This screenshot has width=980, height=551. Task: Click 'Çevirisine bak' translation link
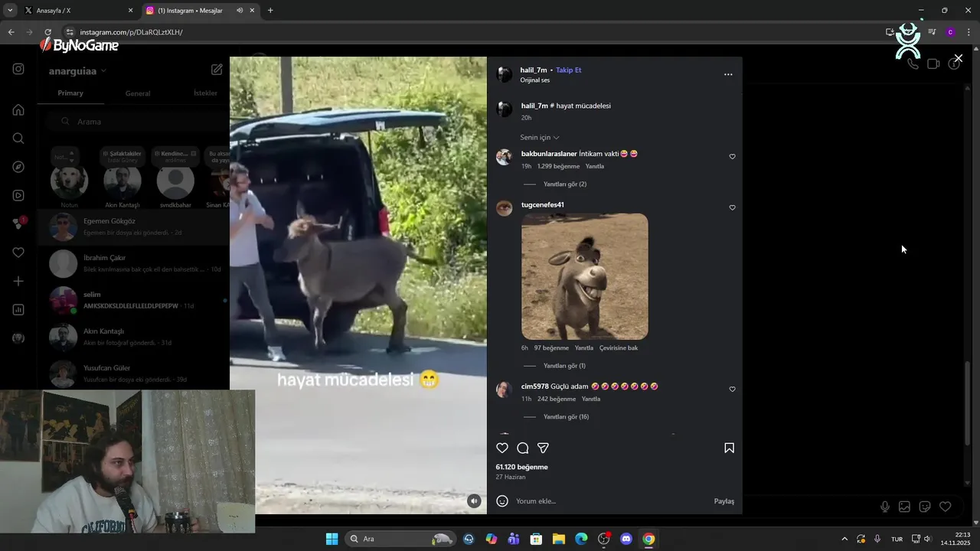619,348
